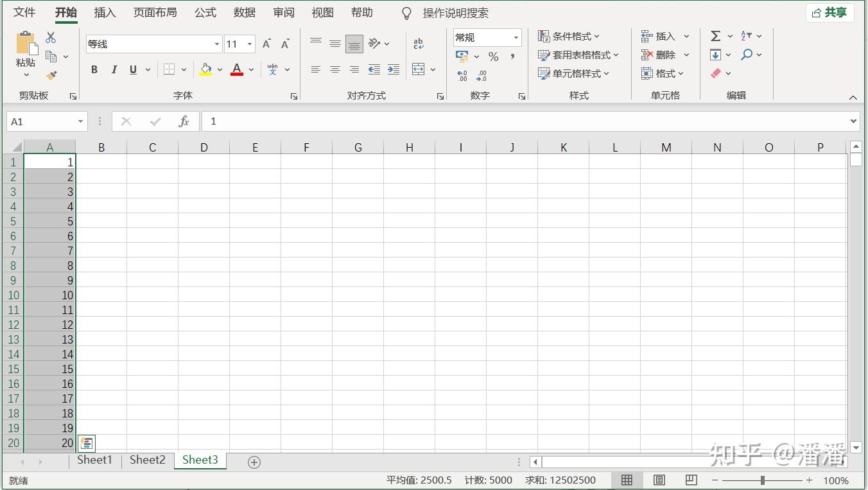The height and width of the screenshot is (490, 868).
Task: Click the wrap text (ab c) icon
Action: (418, 43)
